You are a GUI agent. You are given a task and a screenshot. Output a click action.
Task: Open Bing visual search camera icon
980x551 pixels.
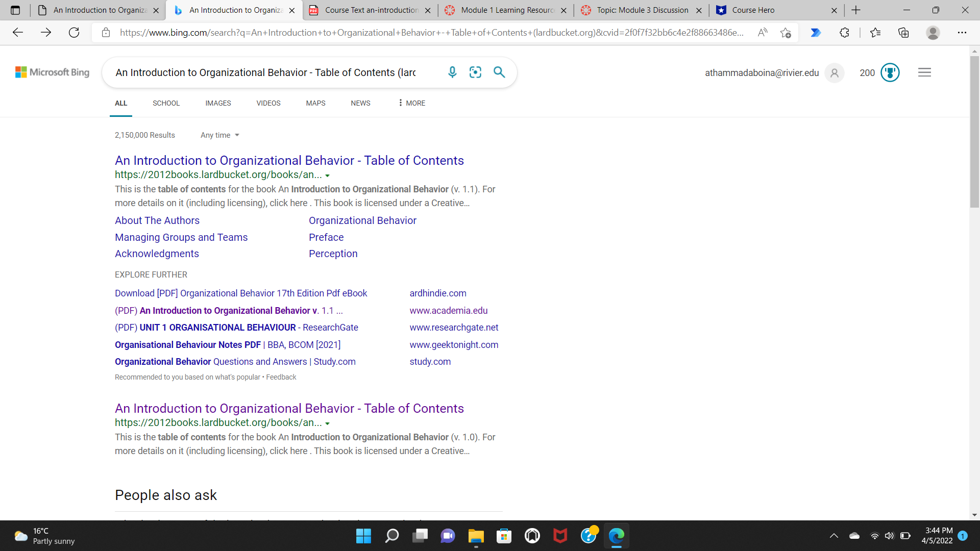475,72
